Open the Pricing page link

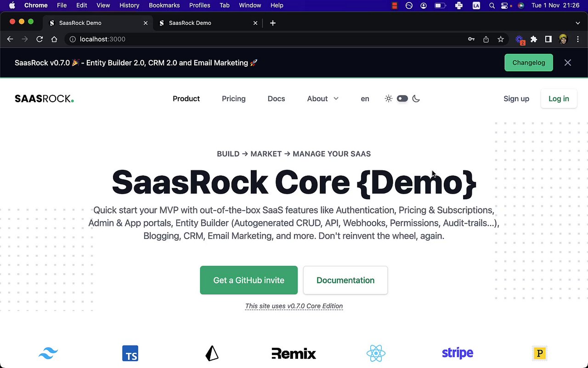click(x=234, y=98)
